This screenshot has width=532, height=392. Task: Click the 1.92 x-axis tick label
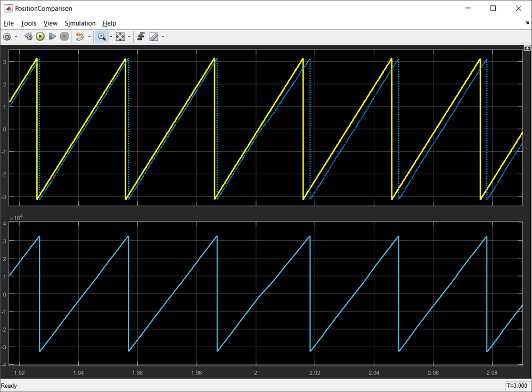click(19, 373)
